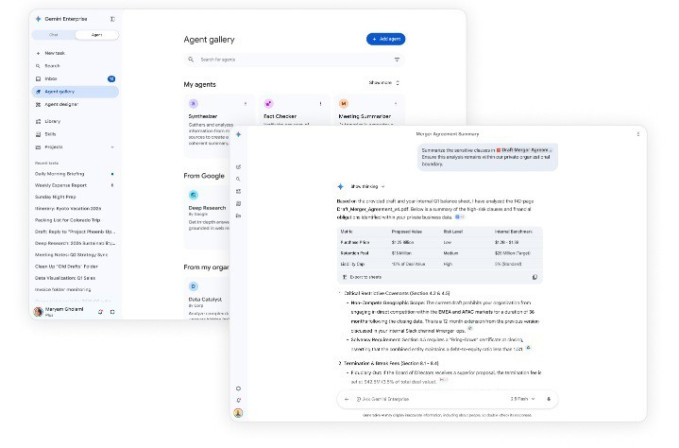The image size is (679, 448).
Task: Open the filter icon in the agent search bar
Action: pyautogui.click(x=397, y=60)
